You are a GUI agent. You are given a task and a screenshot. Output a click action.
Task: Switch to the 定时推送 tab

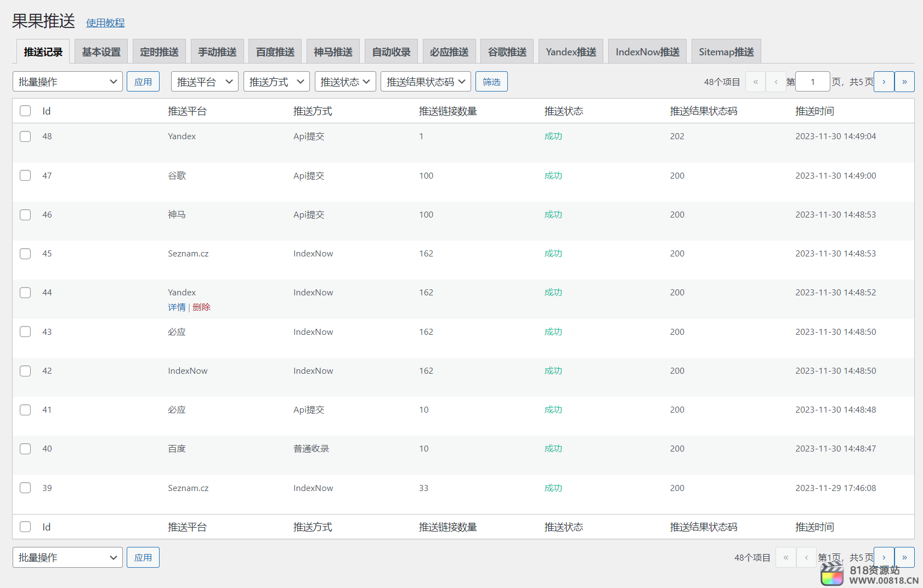(x=159, y=52)
